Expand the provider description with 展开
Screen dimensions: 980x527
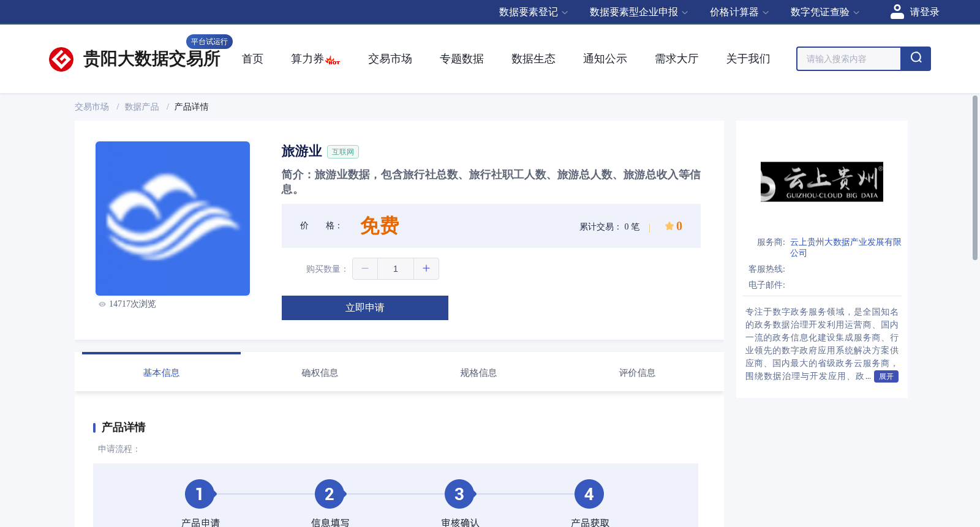click(x=886, y=376)
